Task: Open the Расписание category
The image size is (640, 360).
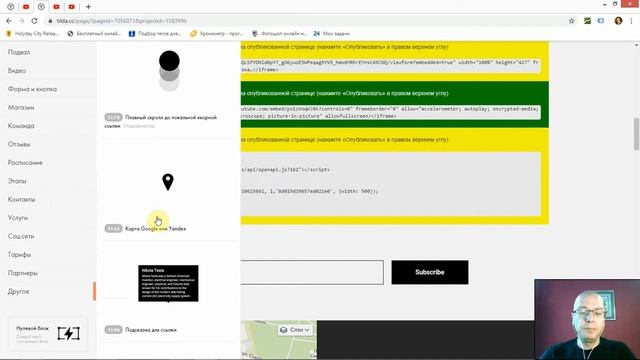Action: click(x=25, y=162)
